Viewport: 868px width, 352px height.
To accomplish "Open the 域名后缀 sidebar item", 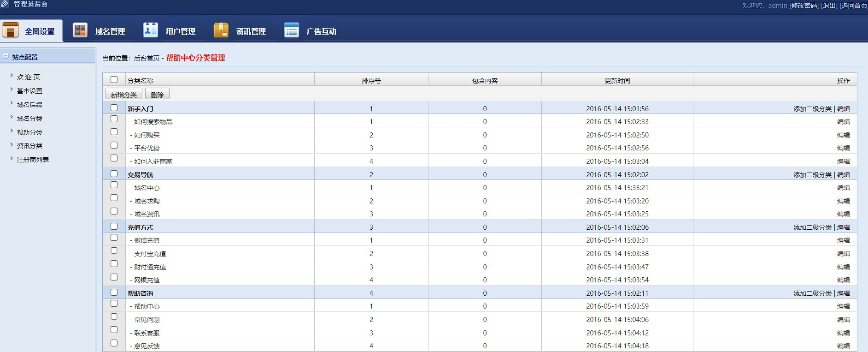I will 29,105.
